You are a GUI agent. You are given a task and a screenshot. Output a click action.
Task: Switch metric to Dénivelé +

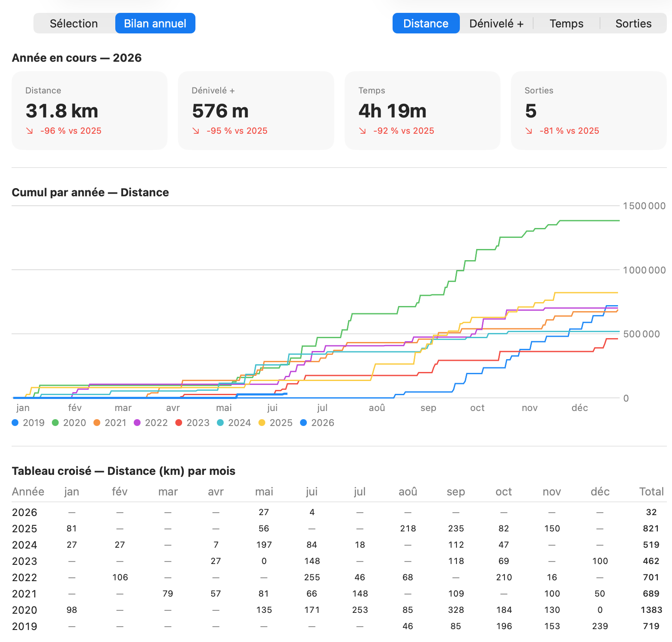(x=496, y=23)
